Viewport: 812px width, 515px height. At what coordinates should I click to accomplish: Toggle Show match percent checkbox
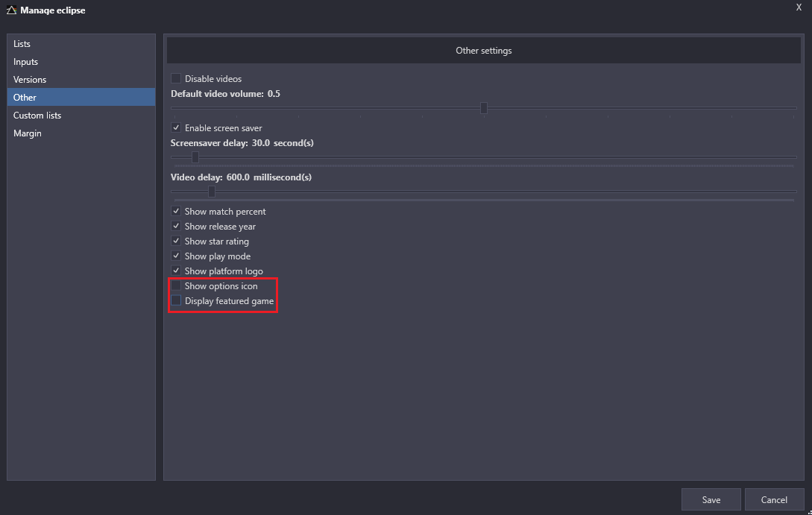tap(176, 211)
